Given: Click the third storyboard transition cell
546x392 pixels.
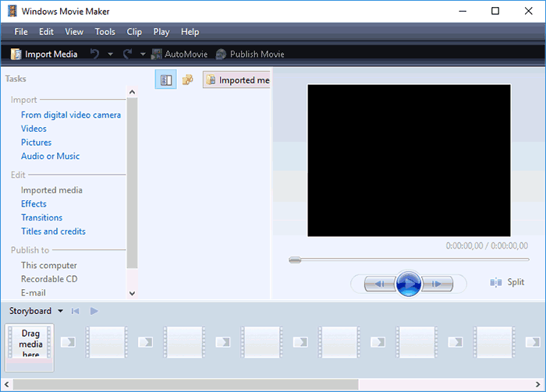Looking at the screenshot, I should click(223, 342).
